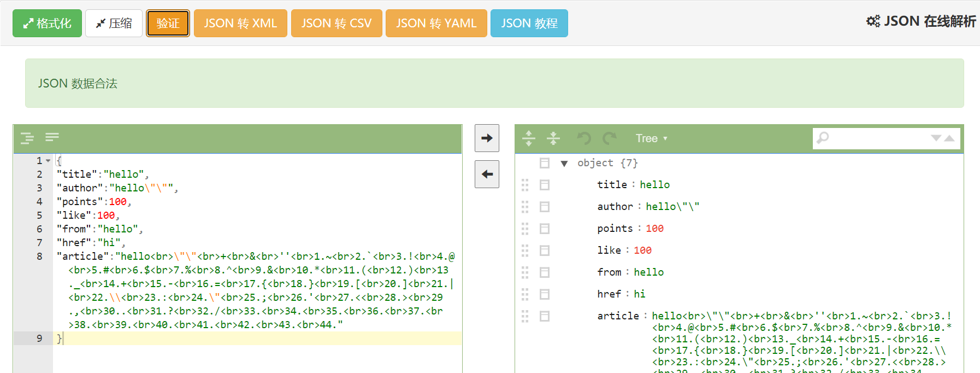Open action menu for from row
980x373 pixels.
(x=544, y=272)
